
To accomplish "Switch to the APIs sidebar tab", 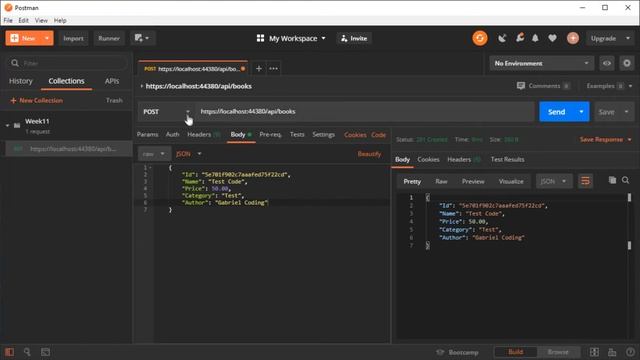I will [x=112, y=81].
